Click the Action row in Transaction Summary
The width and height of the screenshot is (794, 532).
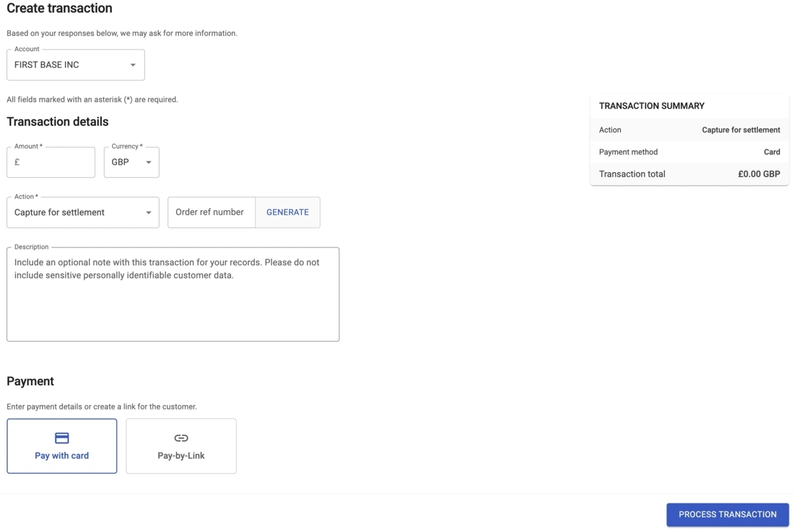coord(689,130)
